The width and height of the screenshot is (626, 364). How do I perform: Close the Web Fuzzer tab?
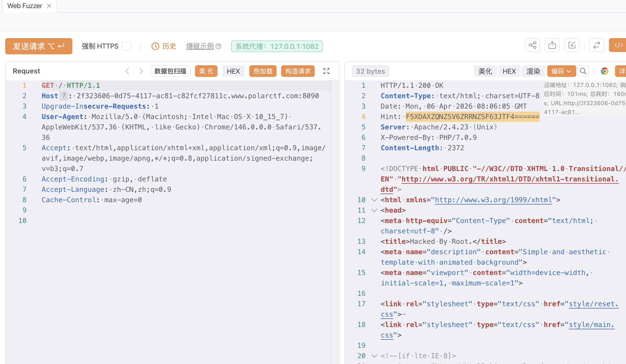49,6
